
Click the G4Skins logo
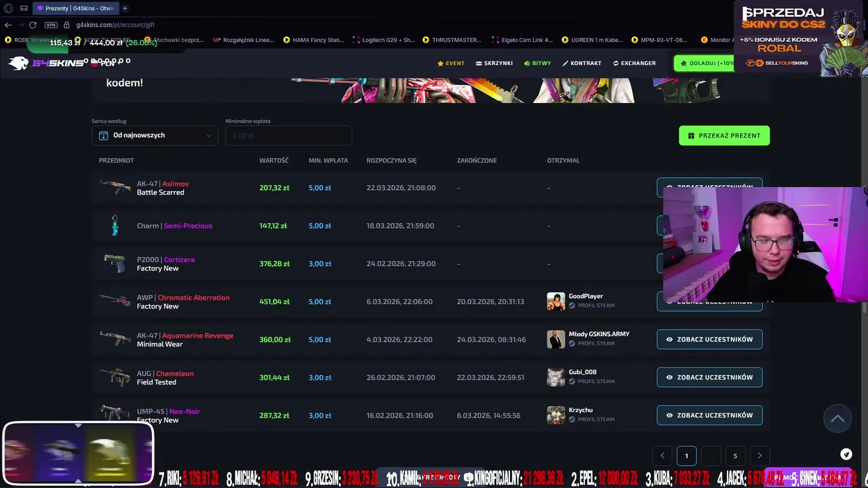(46, 63)
